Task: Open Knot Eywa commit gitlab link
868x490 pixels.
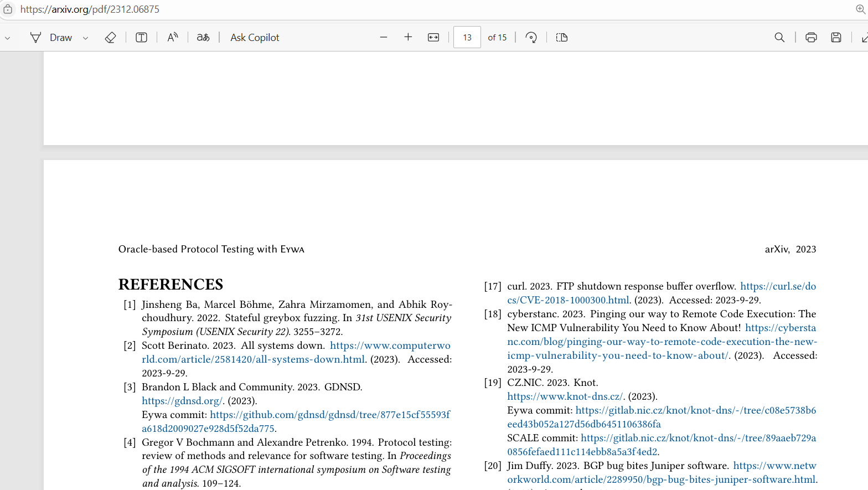Action: pyautogui.click(x=662, y=417)
